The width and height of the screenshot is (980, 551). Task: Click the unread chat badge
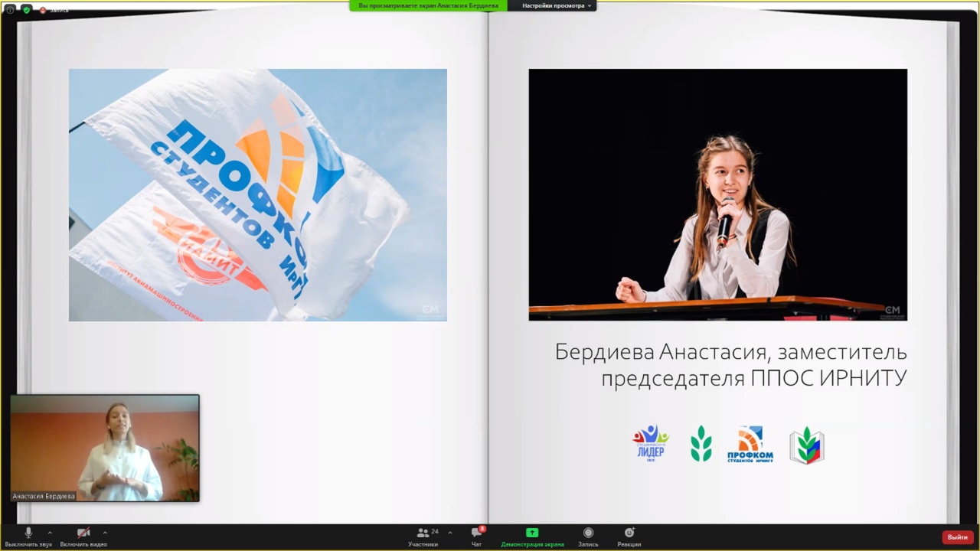point(482,529)
